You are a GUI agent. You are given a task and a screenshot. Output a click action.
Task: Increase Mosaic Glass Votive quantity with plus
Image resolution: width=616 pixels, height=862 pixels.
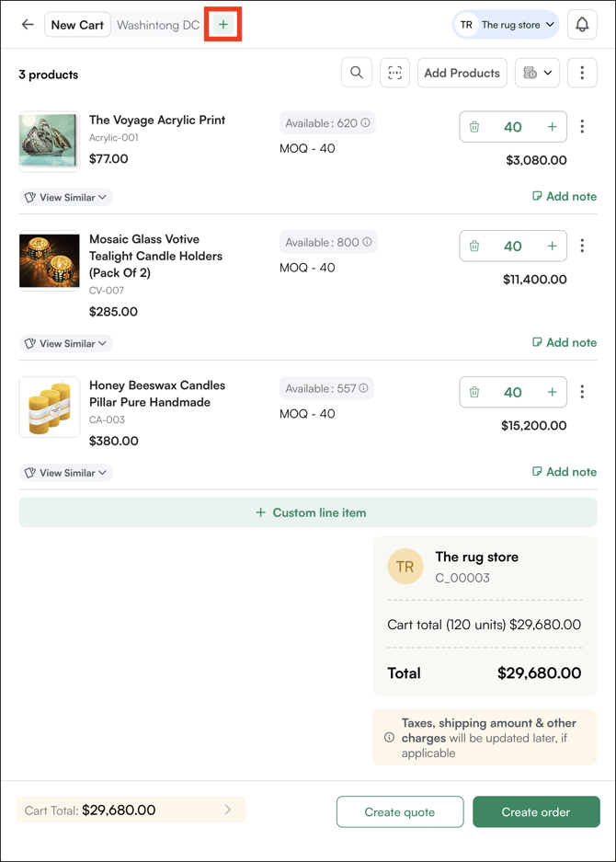click(552, 246)
